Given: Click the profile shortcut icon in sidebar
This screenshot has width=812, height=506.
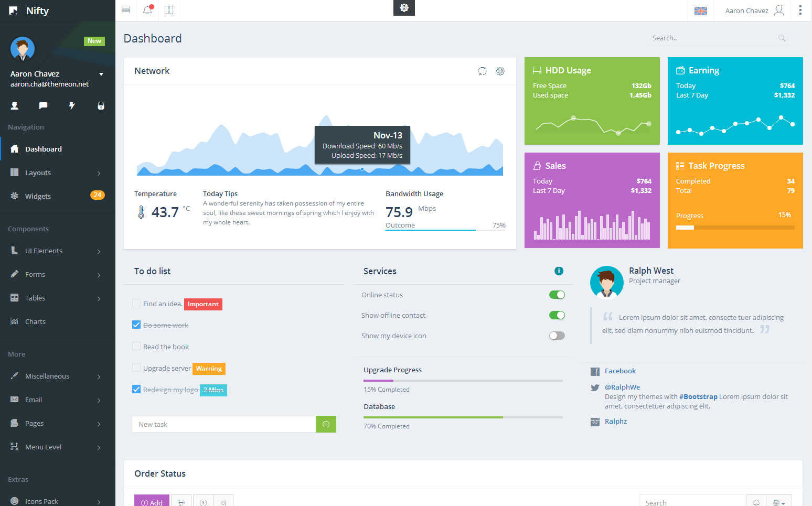Looking at the screenshot, I should click(15, 105).
